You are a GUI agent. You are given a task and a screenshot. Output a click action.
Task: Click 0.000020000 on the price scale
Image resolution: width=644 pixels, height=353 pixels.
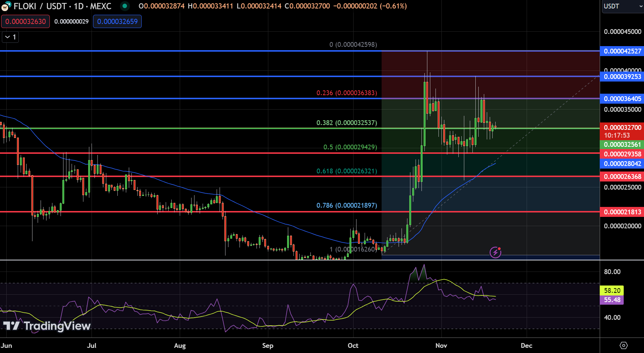pyautogui.click(x=623, y=226)
